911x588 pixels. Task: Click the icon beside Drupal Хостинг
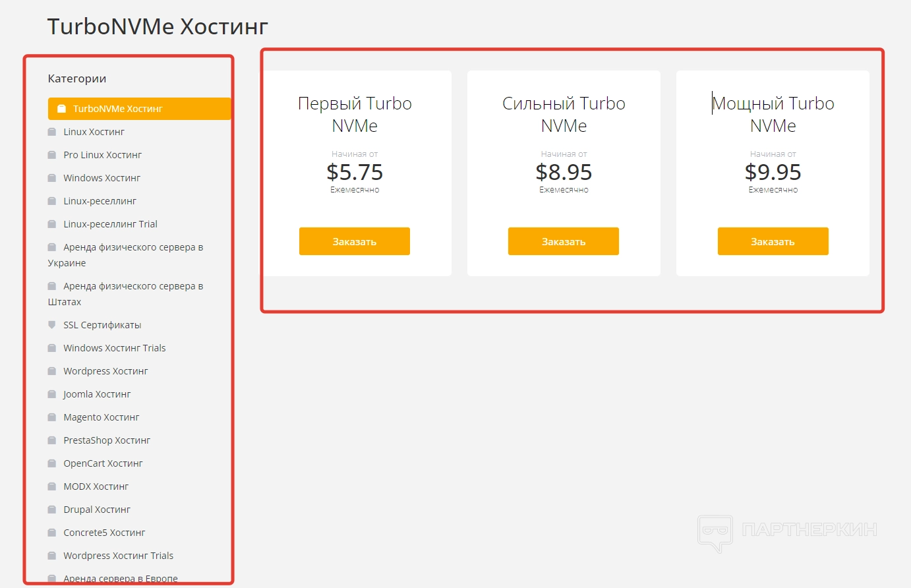tap(52, 510)
